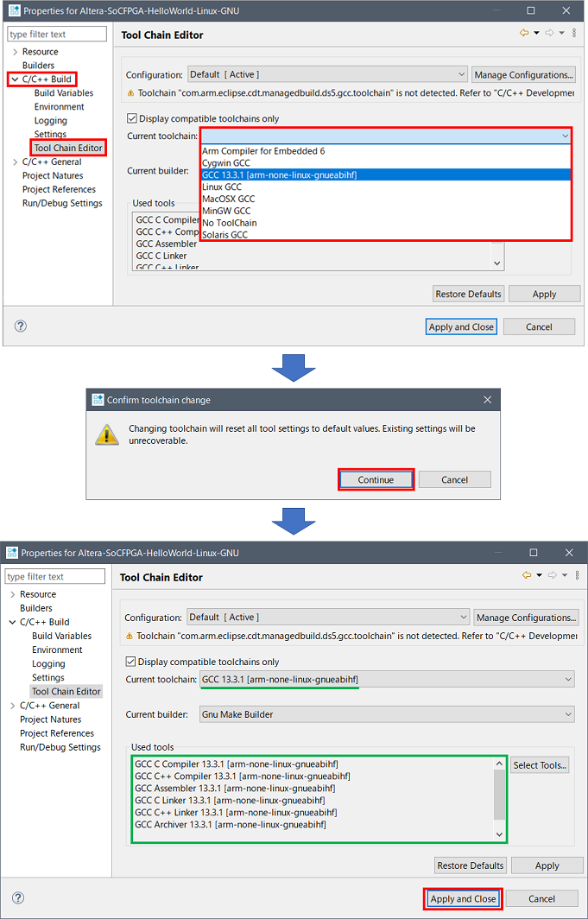Click forward arrow in top Tool Chain Editor header
The image size is (588, 919).
pos(549,33)
